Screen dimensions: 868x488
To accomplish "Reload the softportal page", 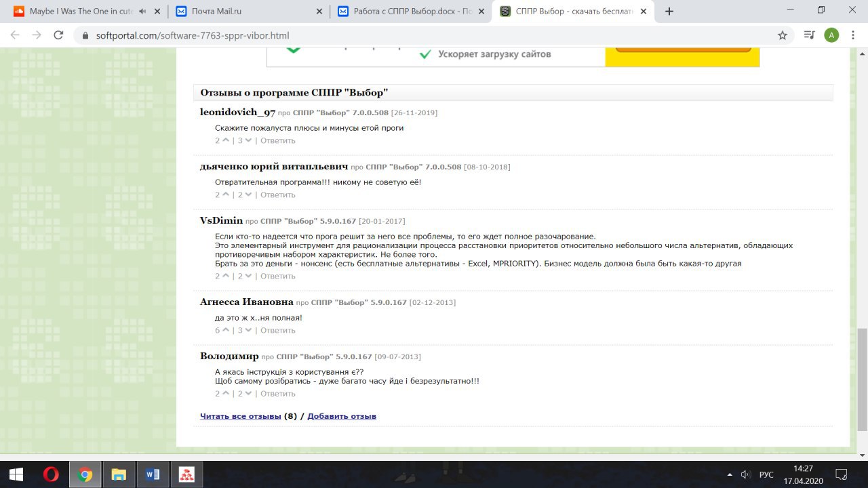I will [x=58, y=35].
